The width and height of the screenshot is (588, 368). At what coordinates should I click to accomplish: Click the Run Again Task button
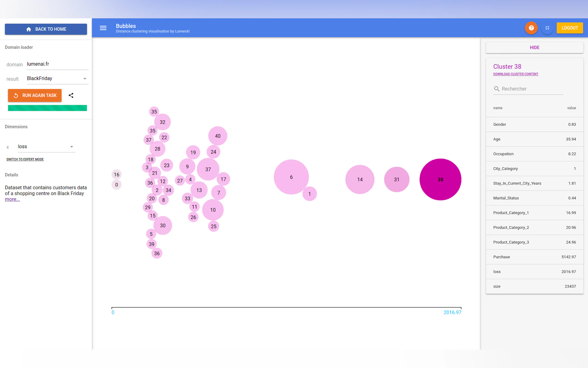(35, 95)
